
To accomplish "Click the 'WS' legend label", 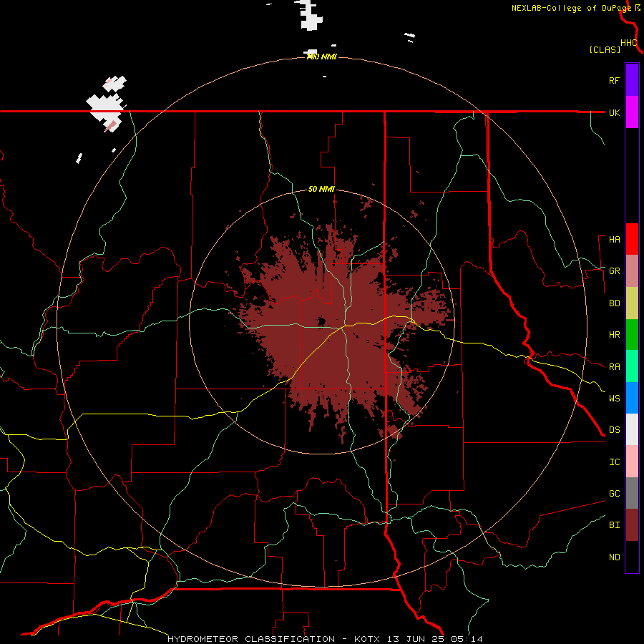I will 614,399.
